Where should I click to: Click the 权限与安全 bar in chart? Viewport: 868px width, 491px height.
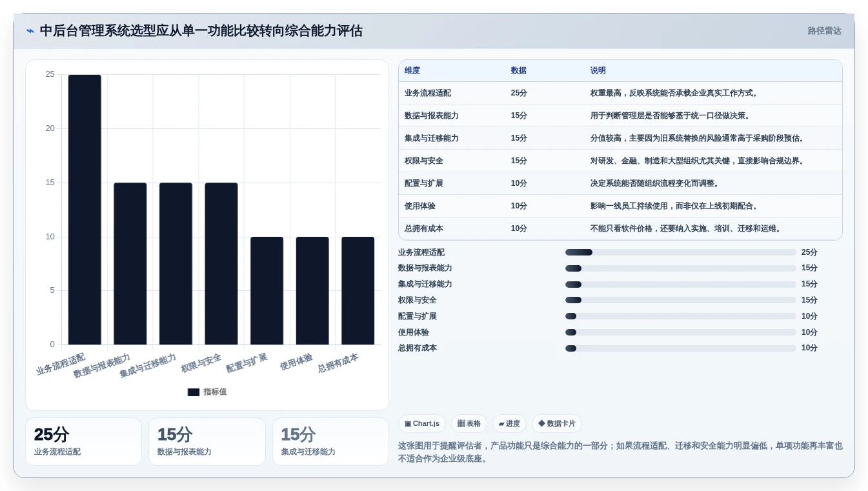click(x=221, y=264)
